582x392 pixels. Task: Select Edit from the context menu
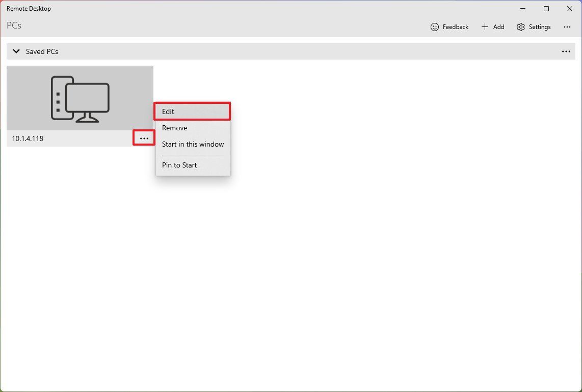point(192,111)
